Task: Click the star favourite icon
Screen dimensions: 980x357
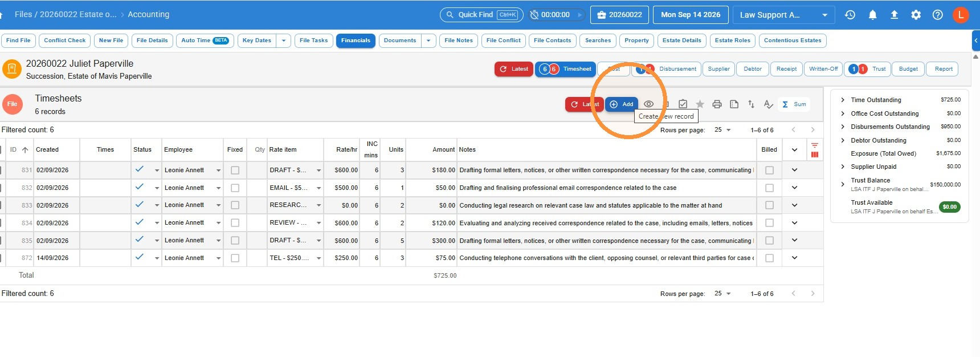Action: click(x=700, y=104)
